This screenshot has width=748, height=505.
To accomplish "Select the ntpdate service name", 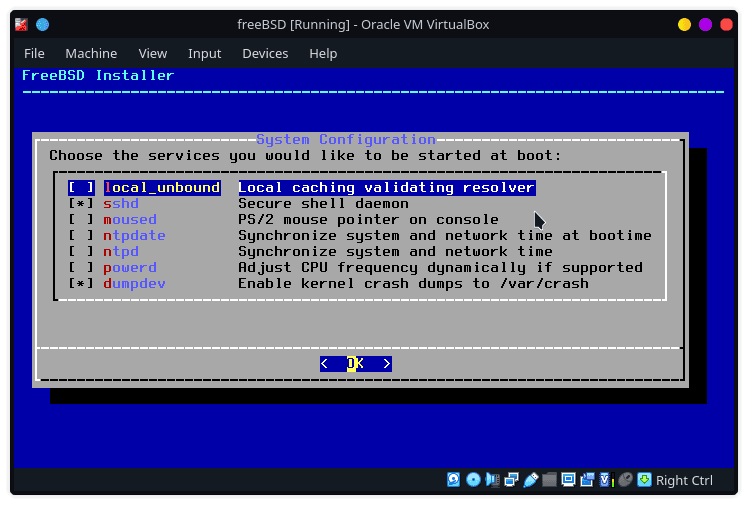I will [135, 236].
